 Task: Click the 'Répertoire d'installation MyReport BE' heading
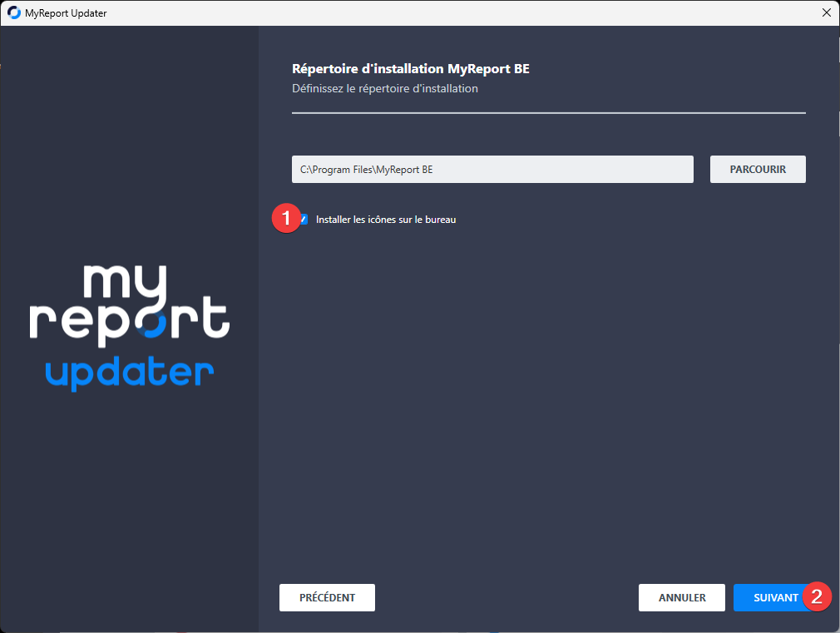pos(410,68)
